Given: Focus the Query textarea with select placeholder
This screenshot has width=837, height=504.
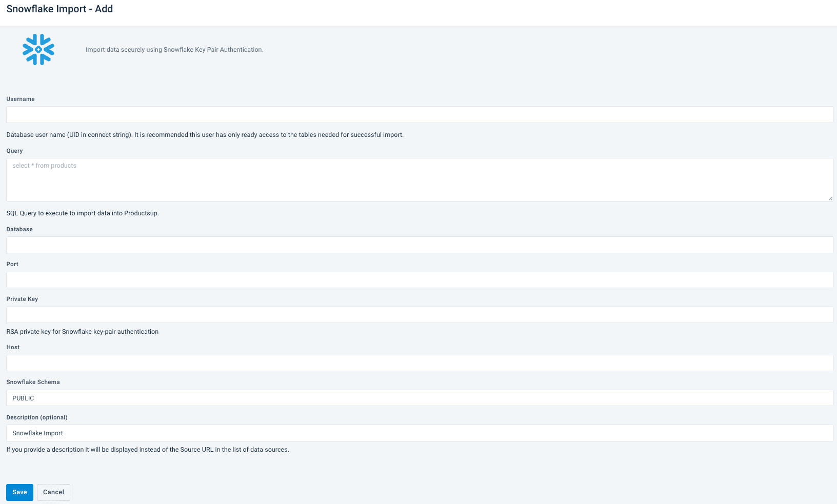Looking at the screenshot, I should pos(420,179).
